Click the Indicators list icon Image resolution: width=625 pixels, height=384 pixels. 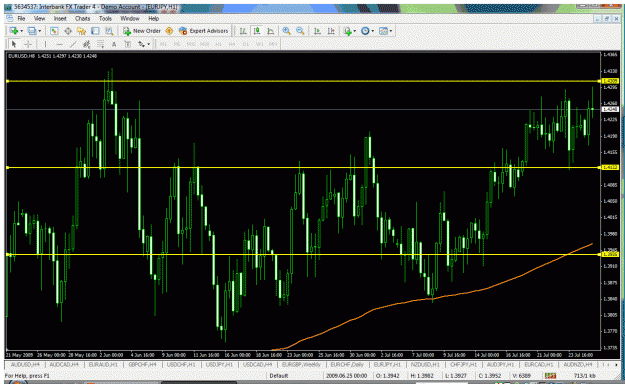[348, 31]
